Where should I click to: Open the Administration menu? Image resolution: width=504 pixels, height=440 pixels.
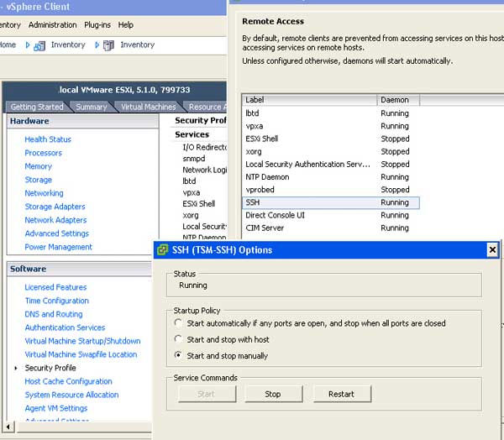click(x=53, y=24)
